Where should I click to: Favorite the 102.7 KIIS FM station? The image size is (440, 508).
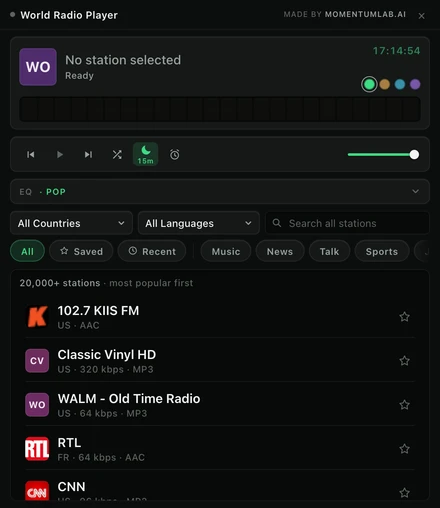point(404,317)
